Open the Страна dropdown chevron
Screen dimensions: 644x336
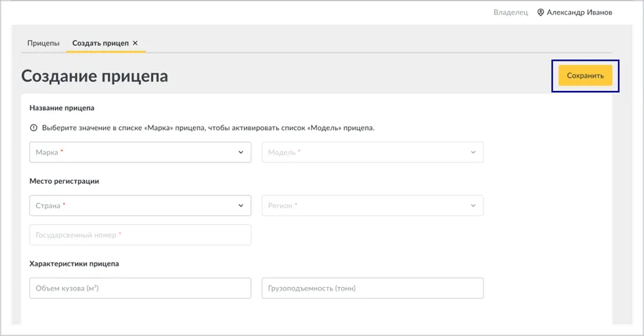tap(240, 205)
